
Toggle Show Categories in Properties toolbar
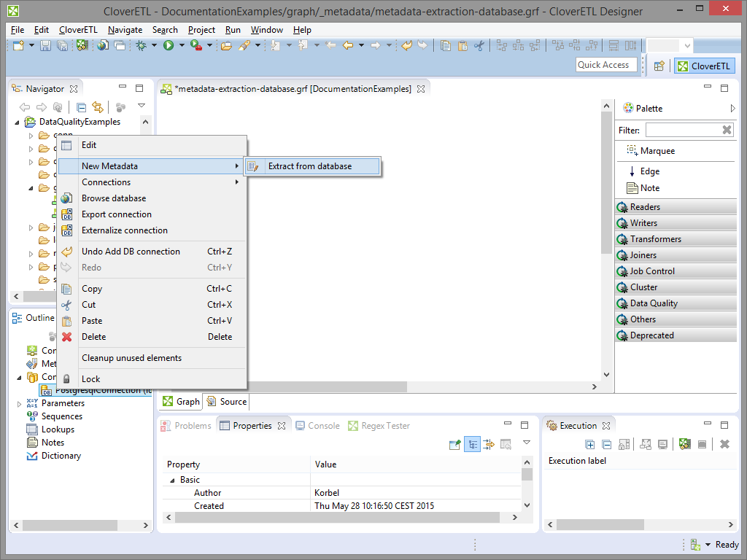(x=472, y=444)
